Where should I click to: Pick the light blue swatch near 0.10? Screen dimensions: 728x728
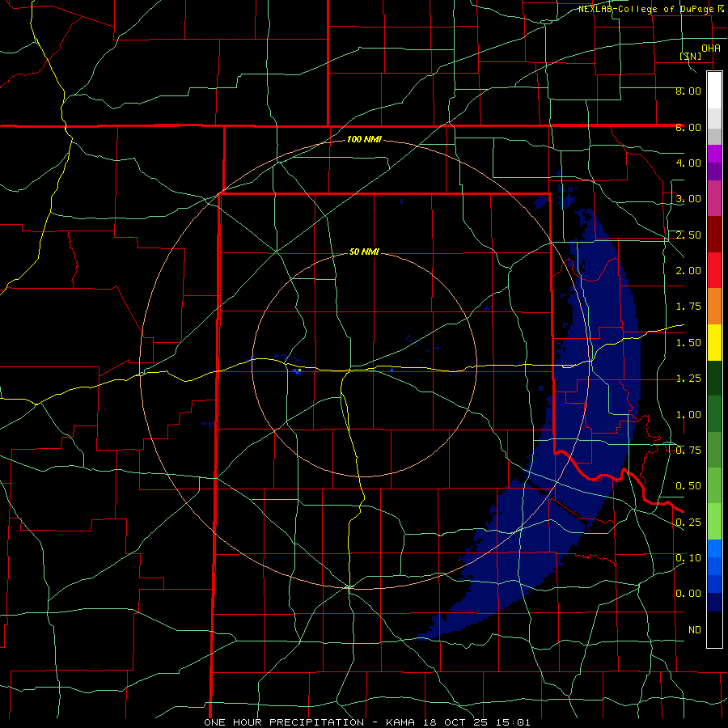pos(714,548)
